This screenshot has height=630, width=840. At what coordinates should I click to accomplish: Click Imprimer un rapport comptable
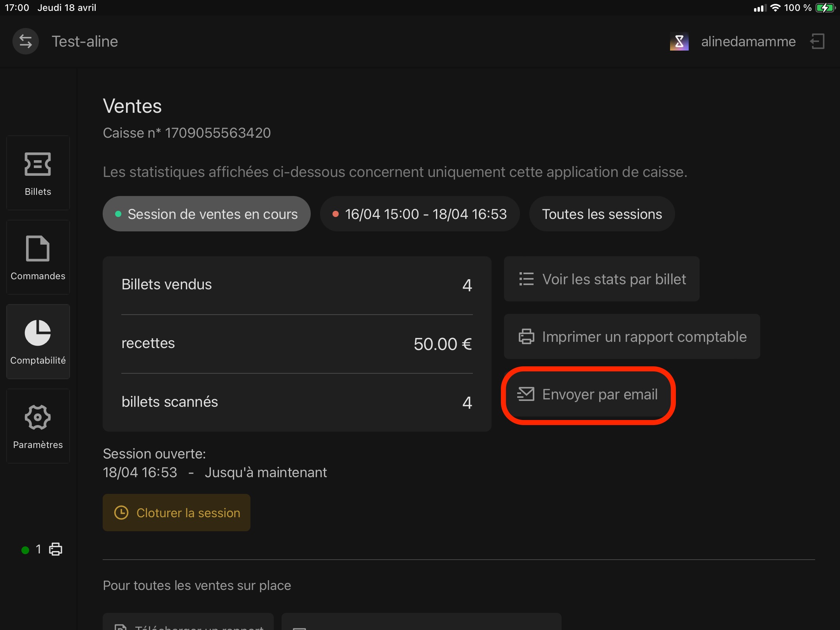pos(632,336)
